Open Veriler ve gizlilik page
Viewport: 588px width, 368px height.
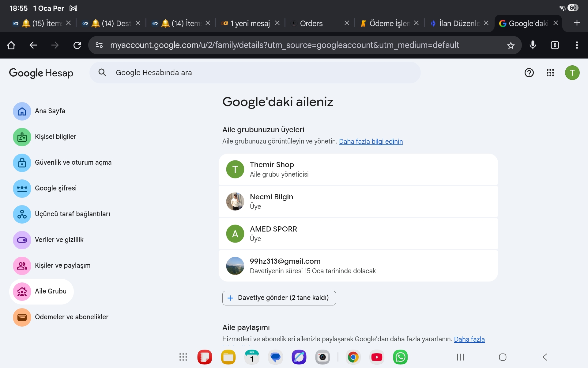[48, 240]
